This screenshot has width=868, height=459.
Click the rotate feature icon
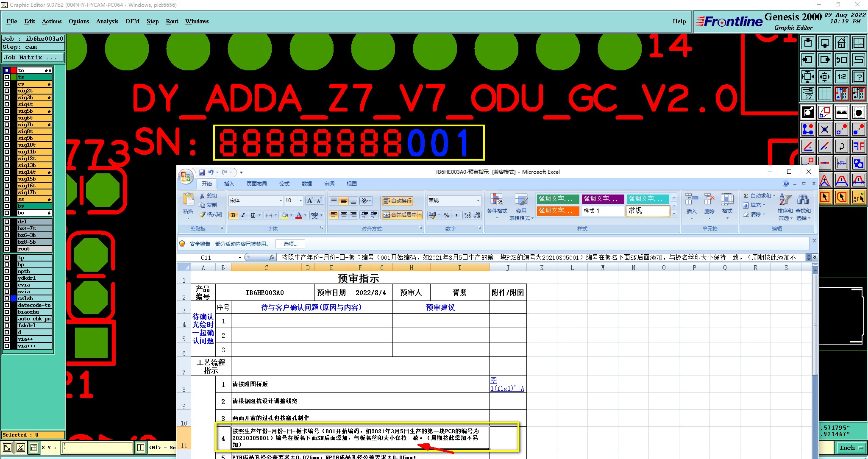[x=841, y=146]
